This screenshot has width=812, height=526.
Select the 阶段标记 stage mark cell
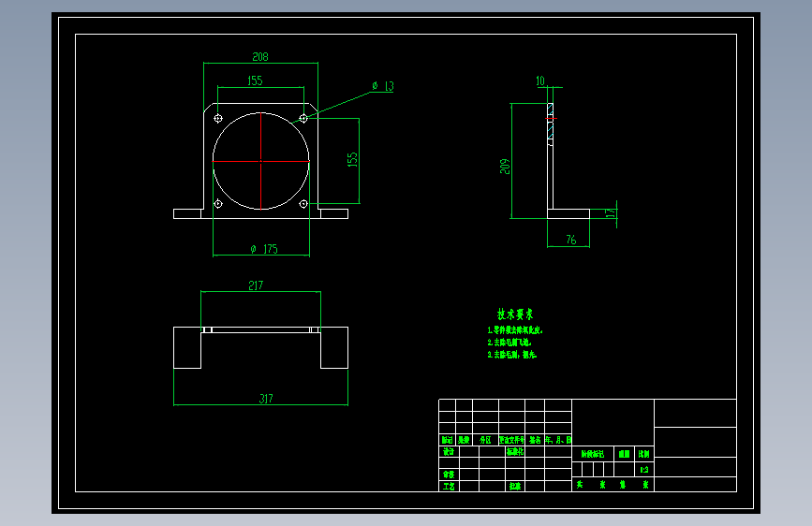point(593,454)
